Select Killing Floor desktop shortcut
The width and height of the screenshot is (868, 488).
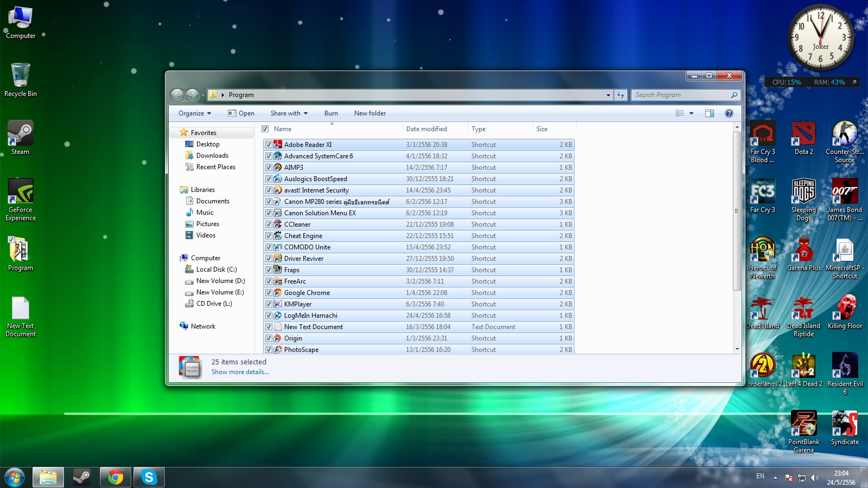pos(845,312)
